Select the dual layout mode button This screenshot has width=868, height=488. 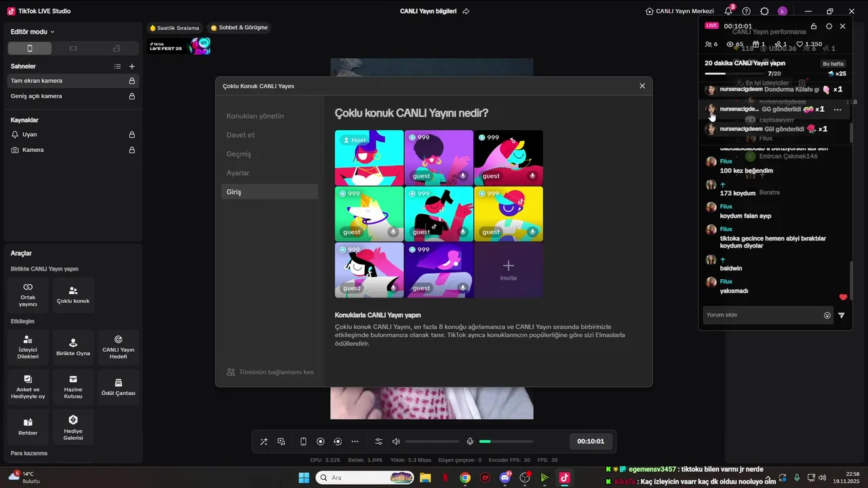[117, 48]
